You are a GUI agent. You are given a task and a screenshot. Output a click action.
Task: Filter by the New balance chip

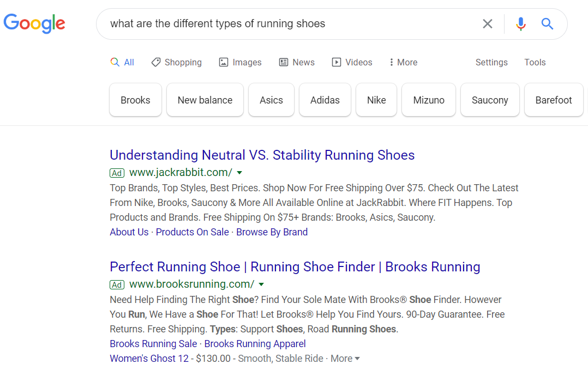[x=205, y=100]
